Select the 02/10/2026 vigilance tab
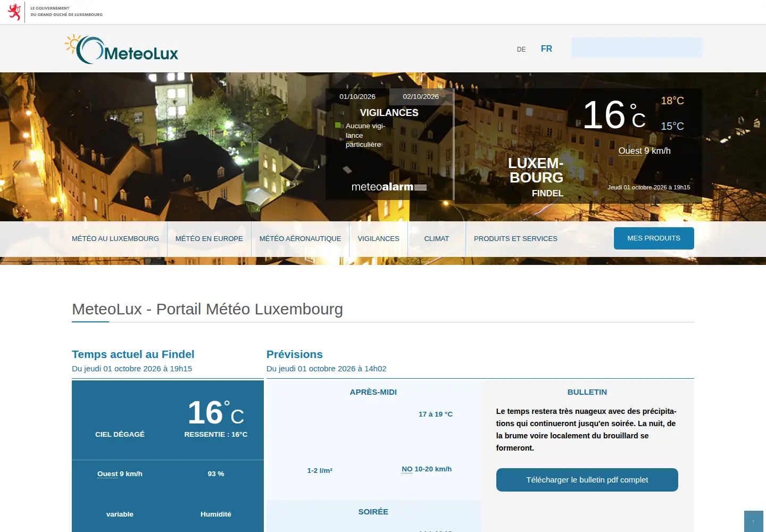 pos(421,96)
